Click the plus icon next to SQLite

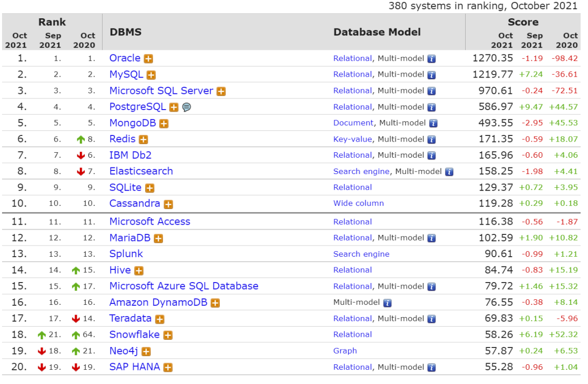pyautogui.click(x=150, y=188)
